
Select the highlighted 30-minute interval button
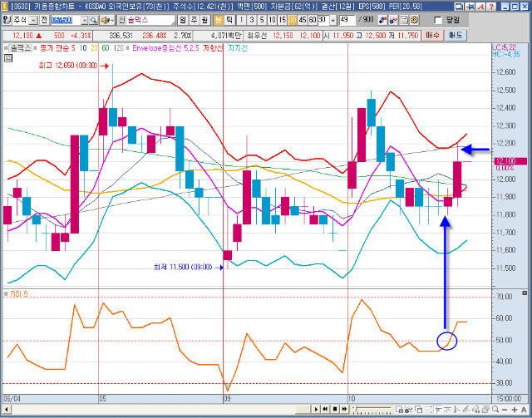coord(292,20)
